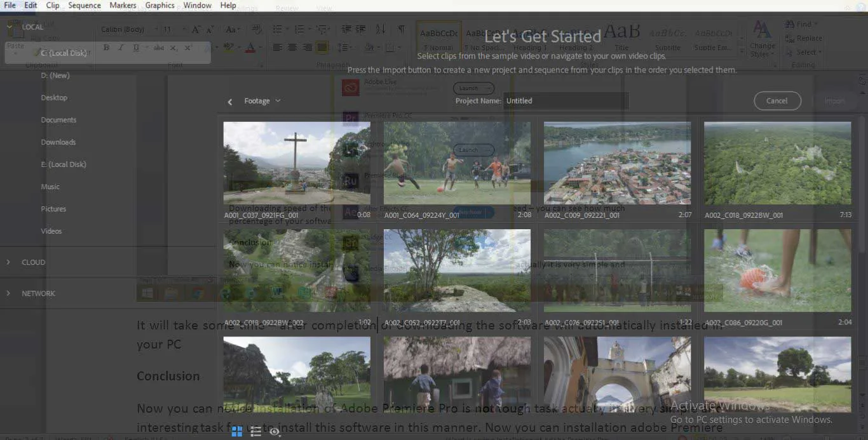Toggle Justify alignment in the Word ribbon behind
Image resolution: width=868 pixels, height=440 pixels.
322,48
